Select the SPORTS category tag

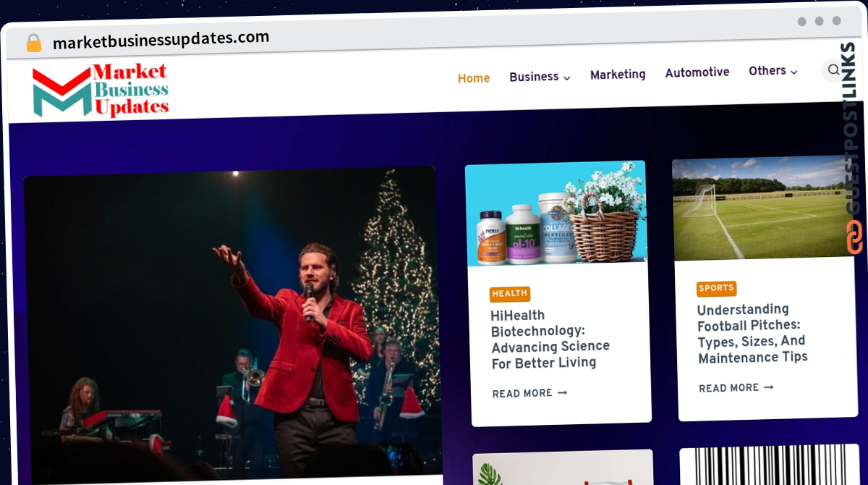point(717,288)
